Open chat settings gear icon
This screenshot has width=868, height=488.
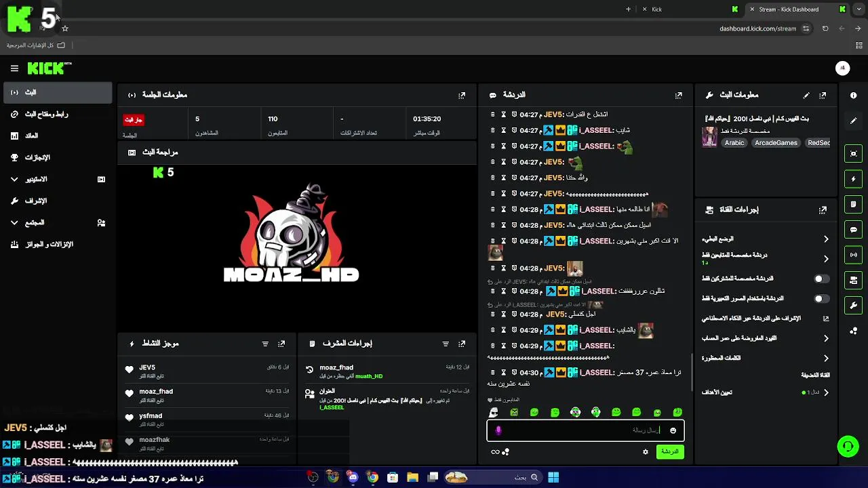[x=646, y=452]
